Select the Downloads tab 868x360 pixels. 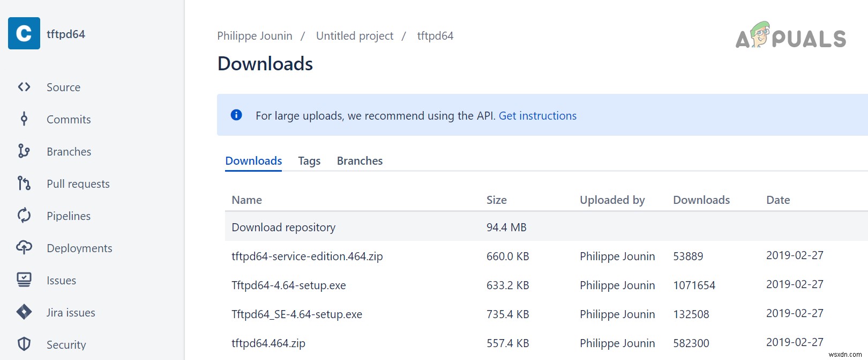pos(253,161)
